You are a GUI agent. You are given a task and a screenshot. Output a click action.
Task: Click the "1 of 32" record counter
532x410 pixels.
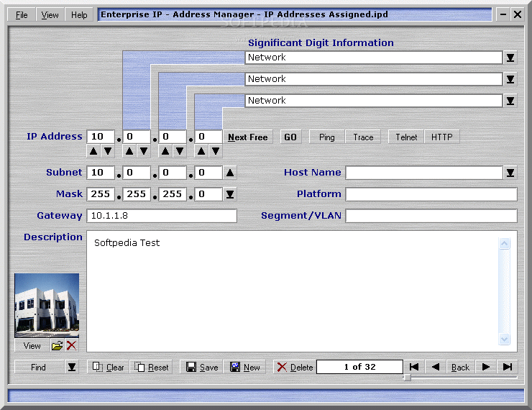point(359,367)
